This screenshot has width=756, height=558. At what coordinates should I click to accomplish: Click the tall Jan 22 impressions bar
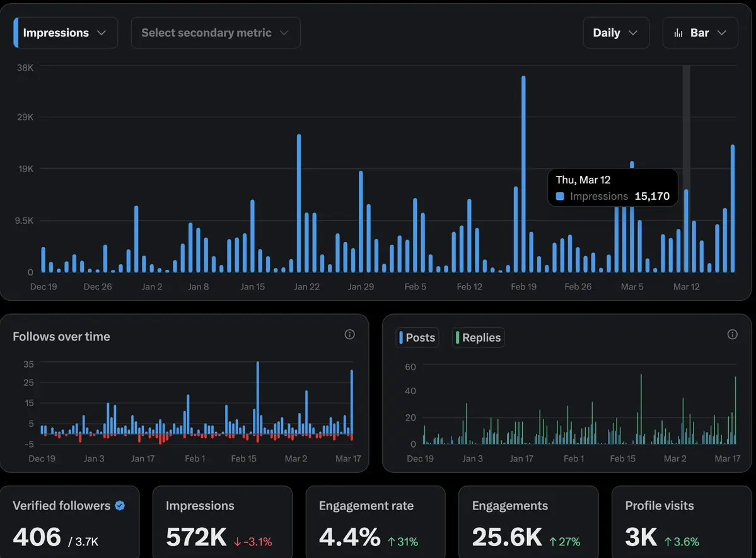pyautogui.click(x=299, y=203)
